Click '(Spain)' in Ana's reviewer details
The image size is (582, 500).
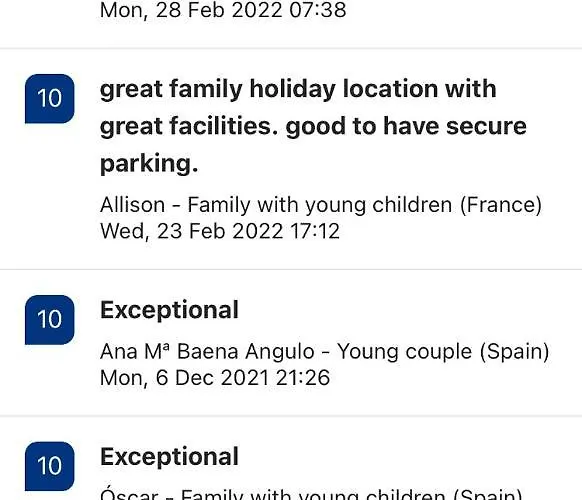click(x=514, y=352)
